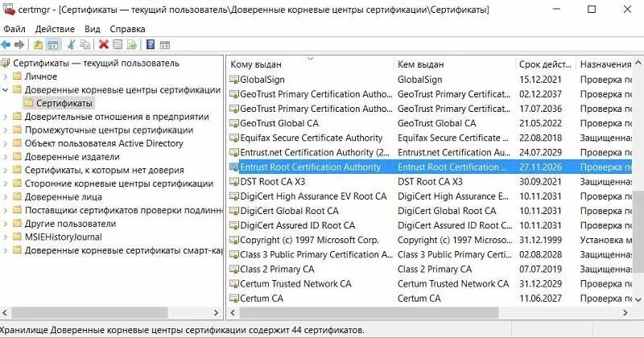Click the expiry date 02.12.2037
Image resolution: width=644 pixels, height=338 pixels.
(x=540, y=94)
